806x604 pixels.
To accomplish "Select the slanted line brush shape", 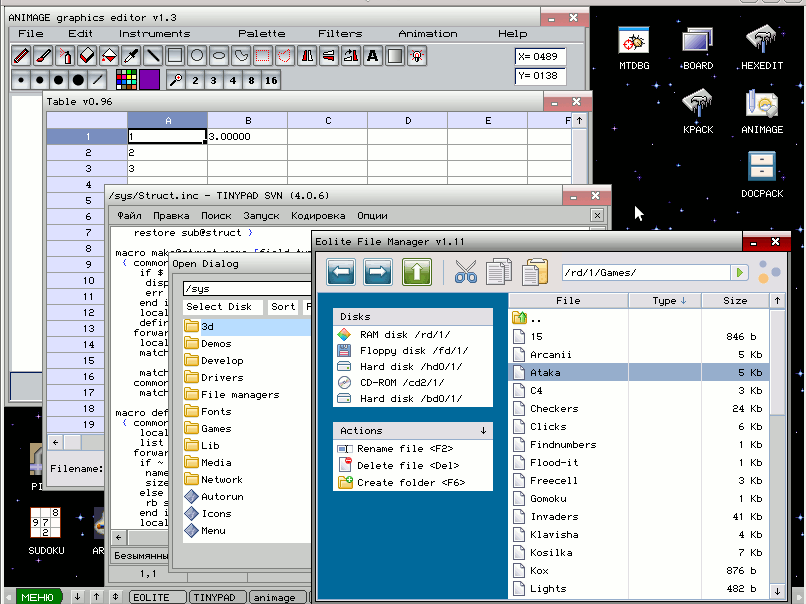I will pos(97,80).
